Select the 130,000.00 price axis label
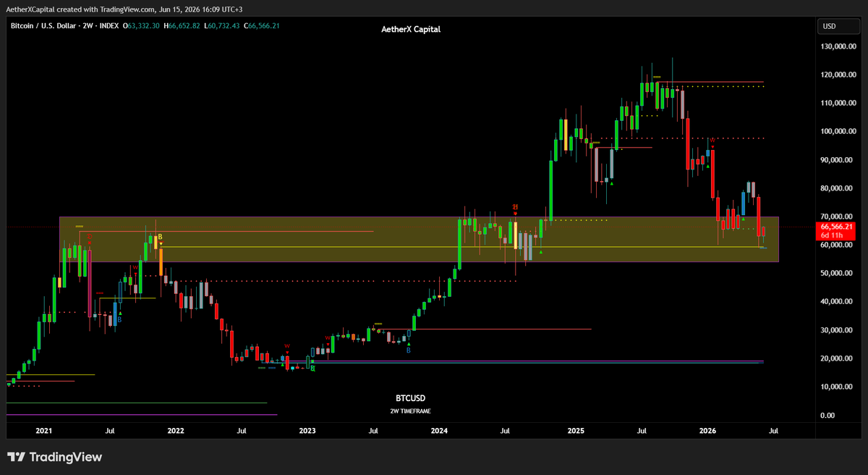The width and height of the screenshot is (868, 475). 838,46
